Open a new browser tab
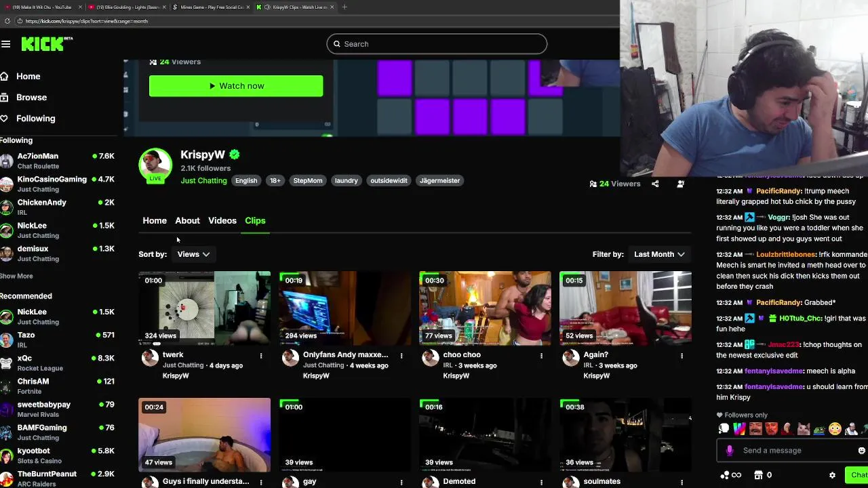The height and width of the screenshot is (488, 868). (344, 7)
